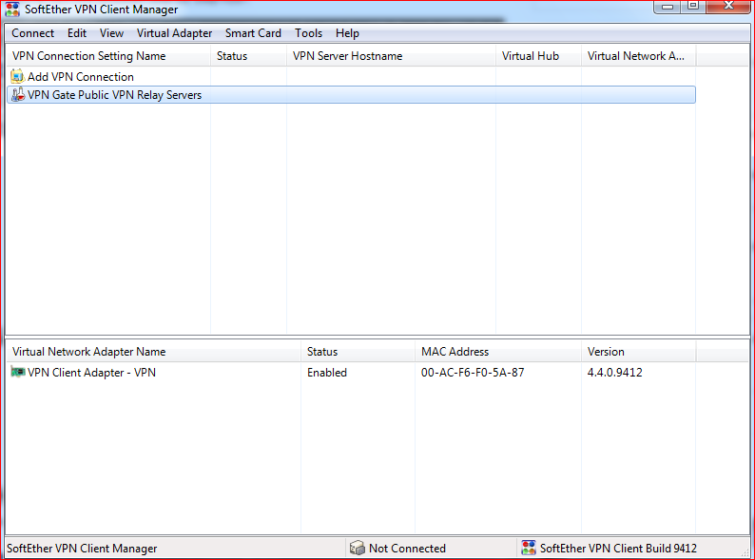Image resolution: width=755 pixels, height=560 pixels.
Task: Open the Edit menu
Action: [x=77, y=33]
